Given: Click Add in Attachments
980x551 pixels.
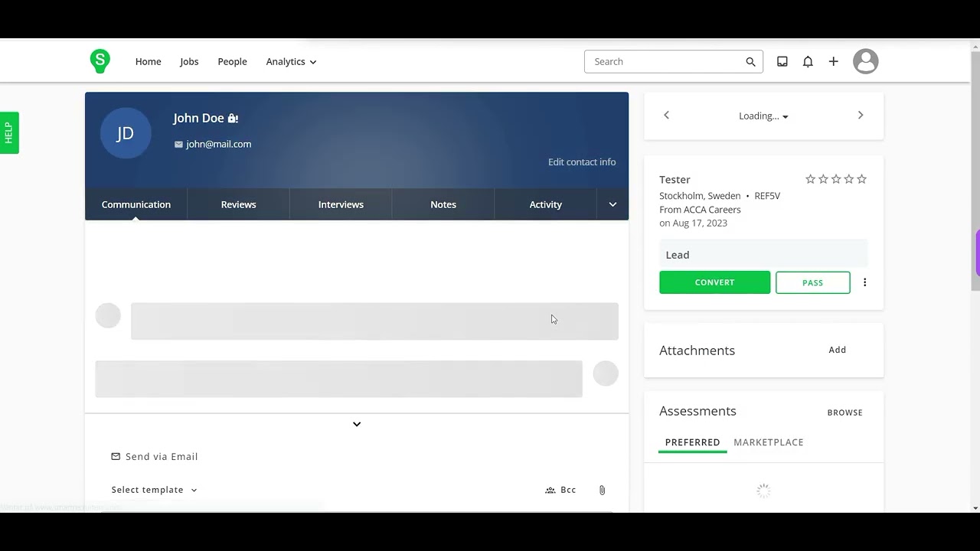Looking at the screenshot, I should tap(838, 350).
